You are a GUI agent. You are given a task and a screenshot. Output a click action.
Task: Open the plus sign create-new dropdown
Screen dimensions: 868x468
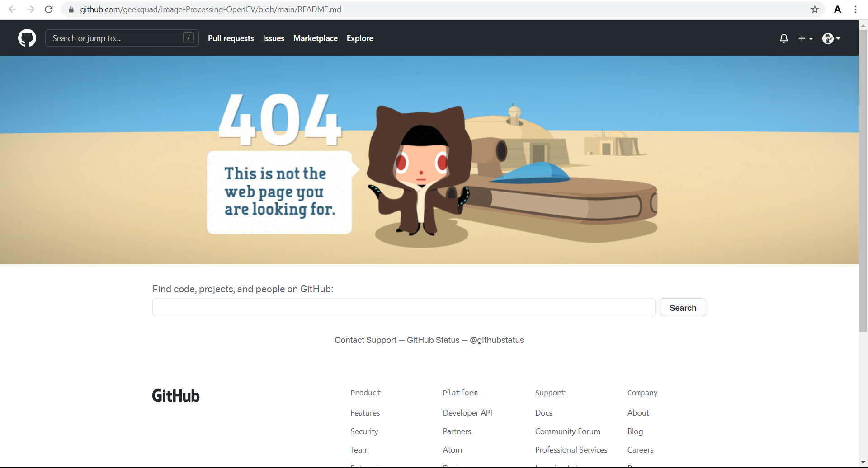point(806,38)
